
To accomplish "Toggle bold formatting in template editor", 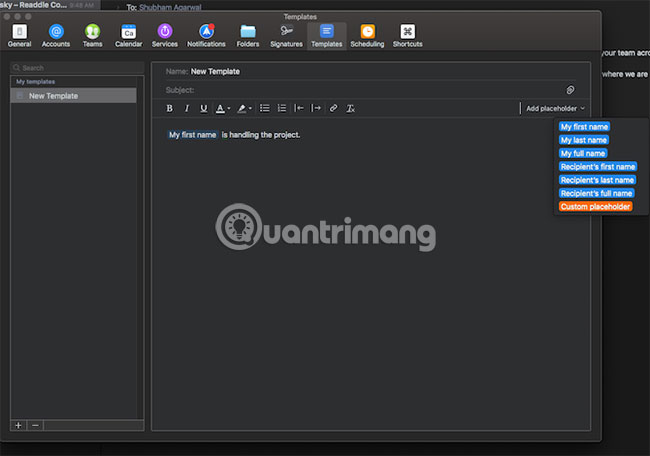I will pyautogui.click(x=169, y=108).
